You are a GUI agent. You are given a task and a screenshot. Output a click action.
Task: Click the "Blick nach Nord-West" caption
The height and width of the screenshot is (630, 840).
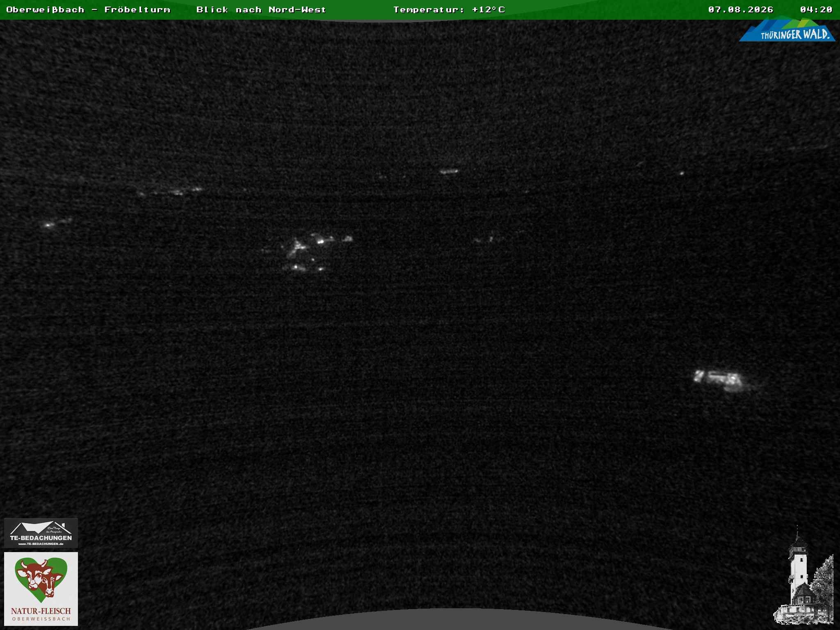[261, 9]
